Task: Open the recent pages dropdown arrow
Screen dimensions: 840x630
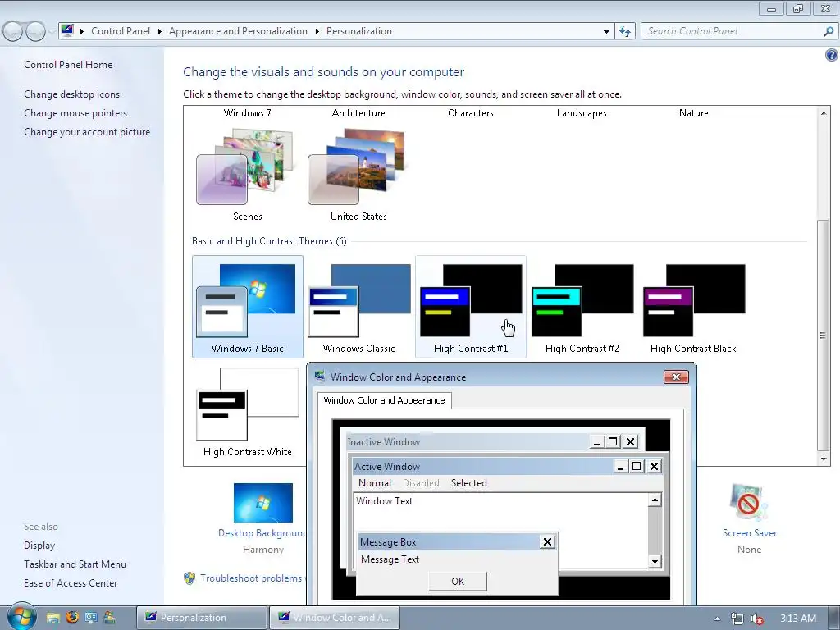Action: pyautogui.click(x=52, y=32)
